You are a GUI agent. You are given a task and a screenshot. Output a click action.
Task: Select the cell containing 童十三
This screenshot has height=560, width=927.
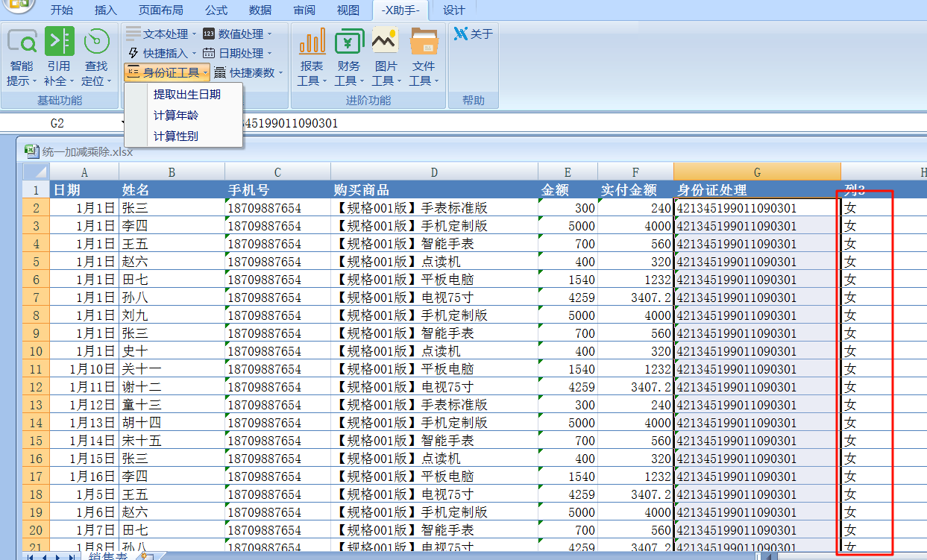172,405
